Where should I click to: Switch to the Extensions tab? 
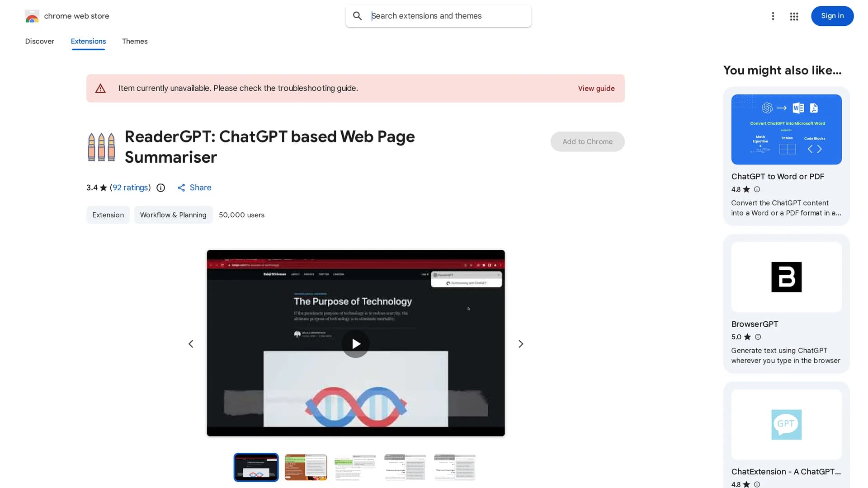[x=88, y=41]
